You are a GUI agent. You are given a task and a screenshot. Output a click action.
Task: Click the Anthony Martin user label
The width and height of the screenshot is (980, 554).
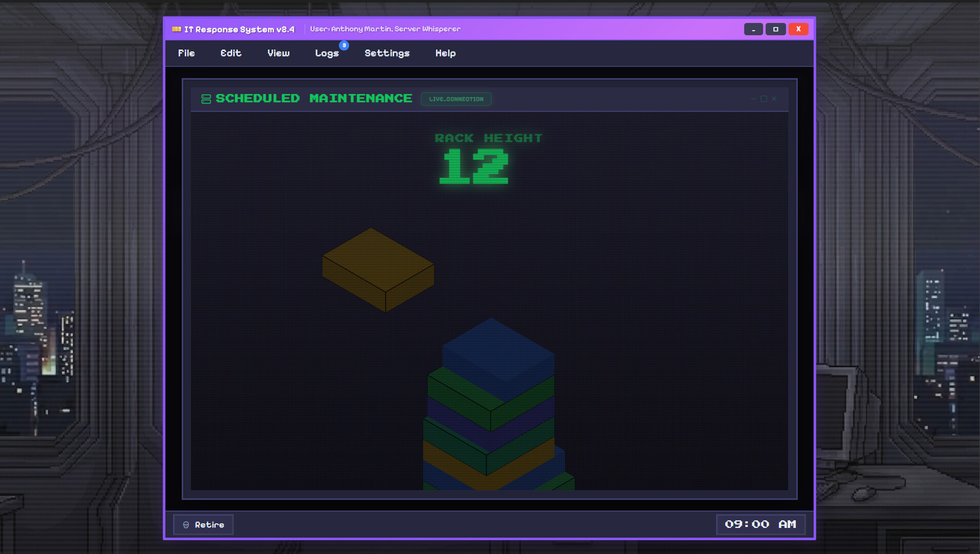(386, 29)
